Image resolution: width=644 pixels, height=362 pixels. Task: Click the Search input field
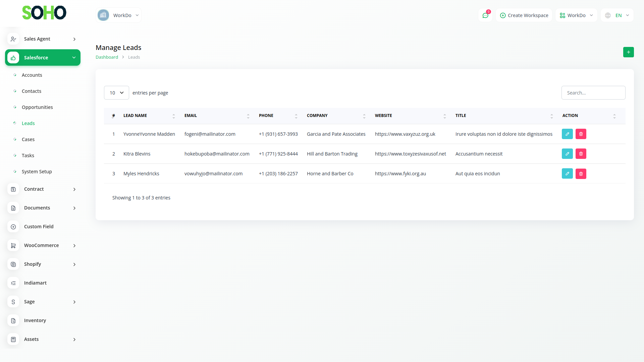click(593, 93)
